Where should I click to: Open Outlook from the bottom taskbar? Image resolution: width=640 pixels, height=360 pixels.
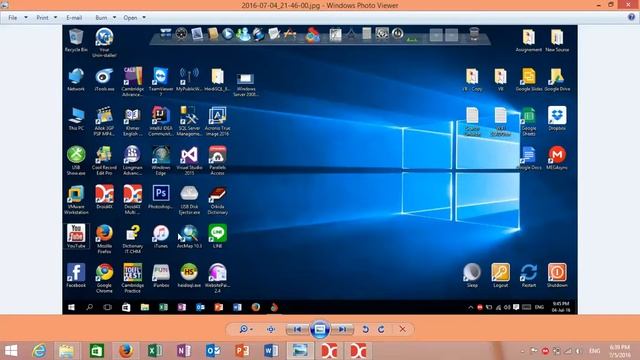point(213,351)
